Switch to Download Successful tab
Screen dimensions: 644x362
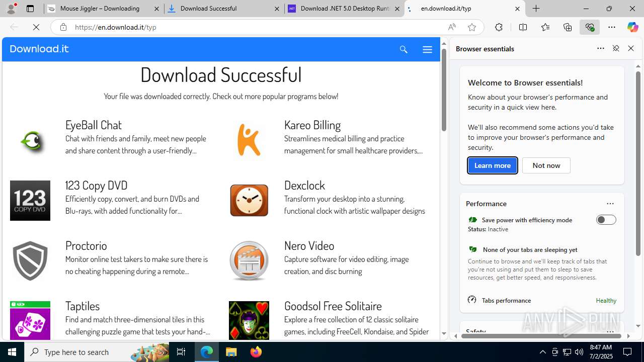(224, 9)
